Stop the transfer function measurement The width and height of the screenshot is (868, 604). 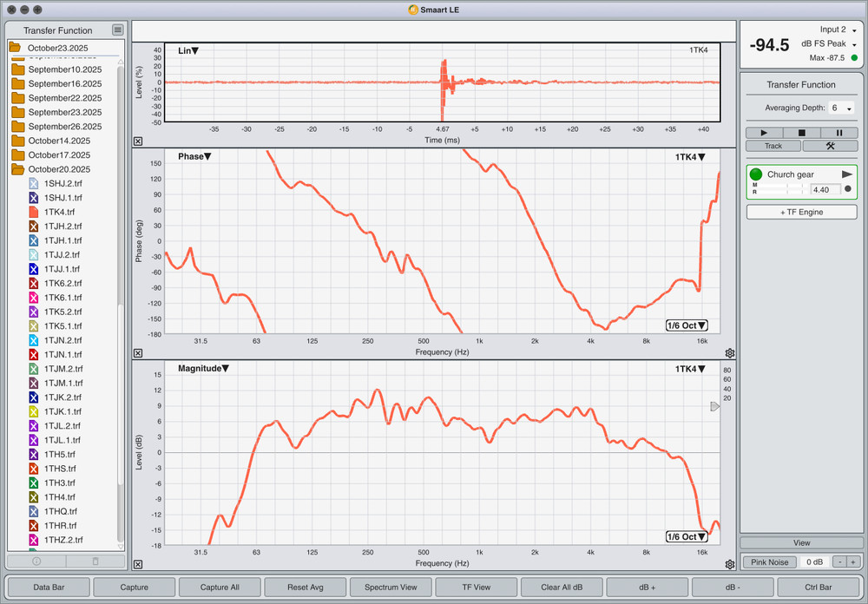802,133
